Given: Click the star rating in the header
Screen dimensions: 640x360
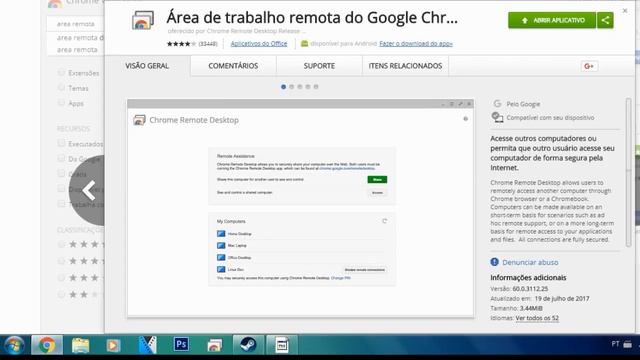Looking at the screenshot, I should [181, 44].
